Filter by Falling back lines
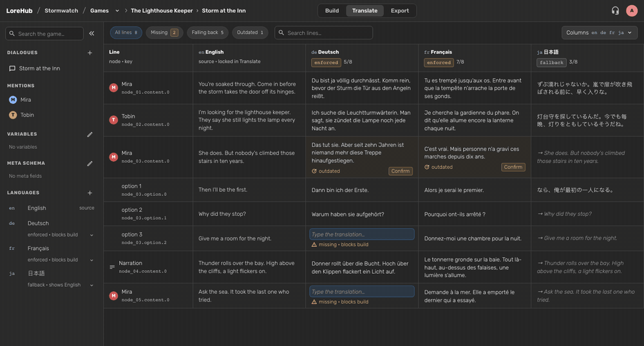Screen dimensions: 644x346 [207, 32]
